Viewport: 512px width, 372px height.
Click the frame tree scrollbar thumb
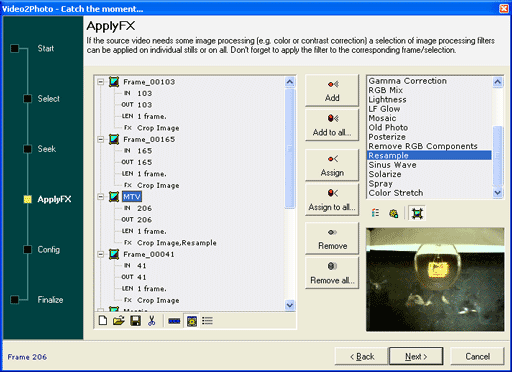[x=290, y=148]
